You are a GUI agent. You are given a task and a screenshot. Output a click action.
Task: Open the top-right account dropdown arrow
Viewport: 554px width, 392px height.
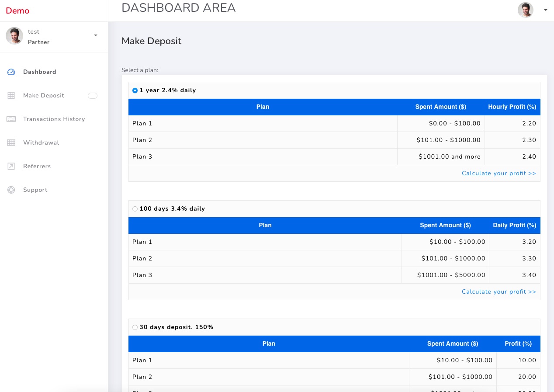[x=545, y=10]
